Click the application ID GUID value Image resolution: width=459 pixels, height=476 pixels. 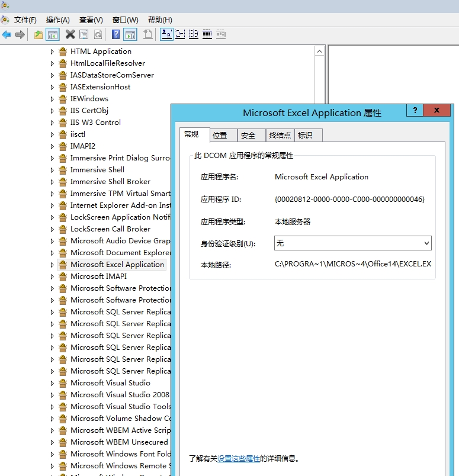point(349,200)
